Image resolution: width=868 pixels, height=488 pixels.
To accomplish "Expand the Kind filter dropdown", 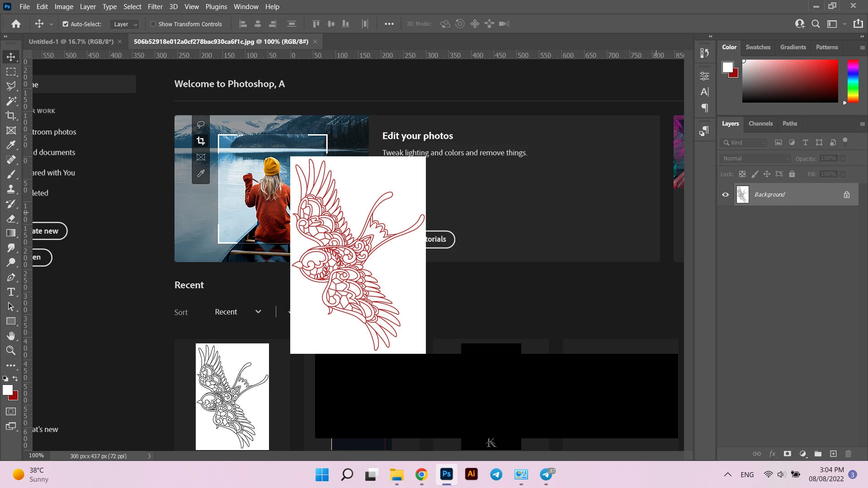I will [744, 142].
